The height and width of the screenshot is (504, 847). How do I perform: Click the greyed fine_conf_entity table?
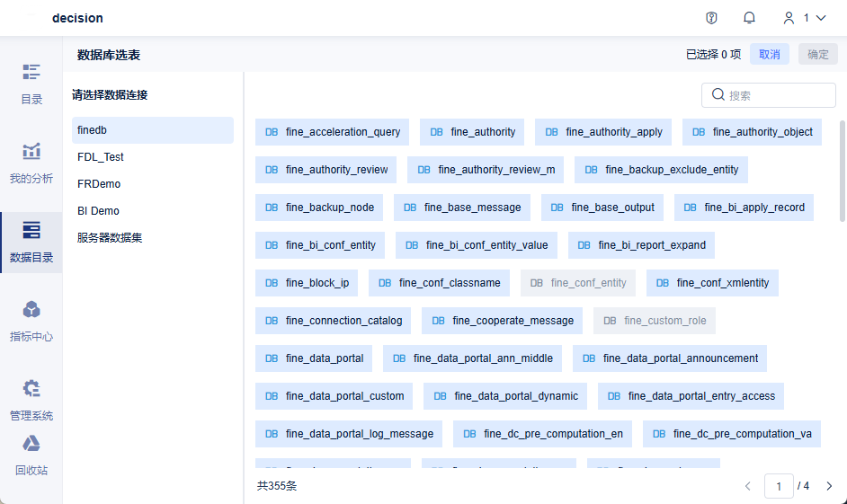point(578,283)
